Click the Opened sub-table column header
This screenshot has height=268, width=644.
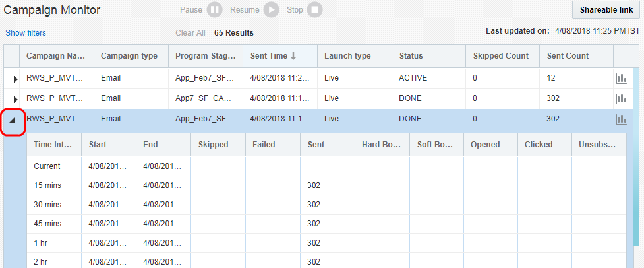click(x=491, y=145)
